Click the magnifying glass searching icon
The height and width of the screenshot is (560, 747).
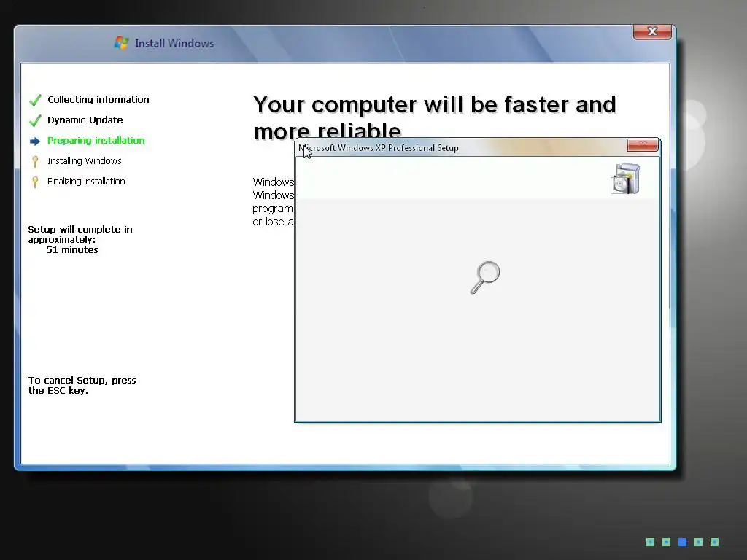[485, 277]
